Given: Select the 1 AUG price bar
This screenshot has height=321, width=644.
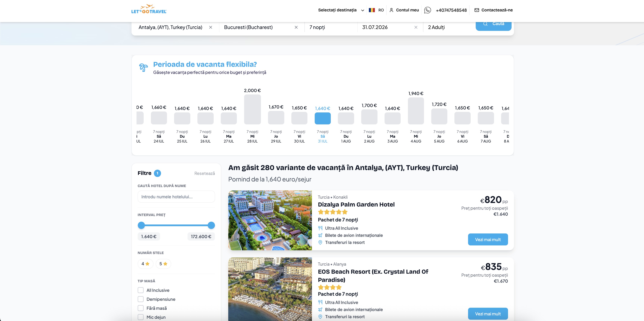Looking at the screenshot, I should 346,118.
